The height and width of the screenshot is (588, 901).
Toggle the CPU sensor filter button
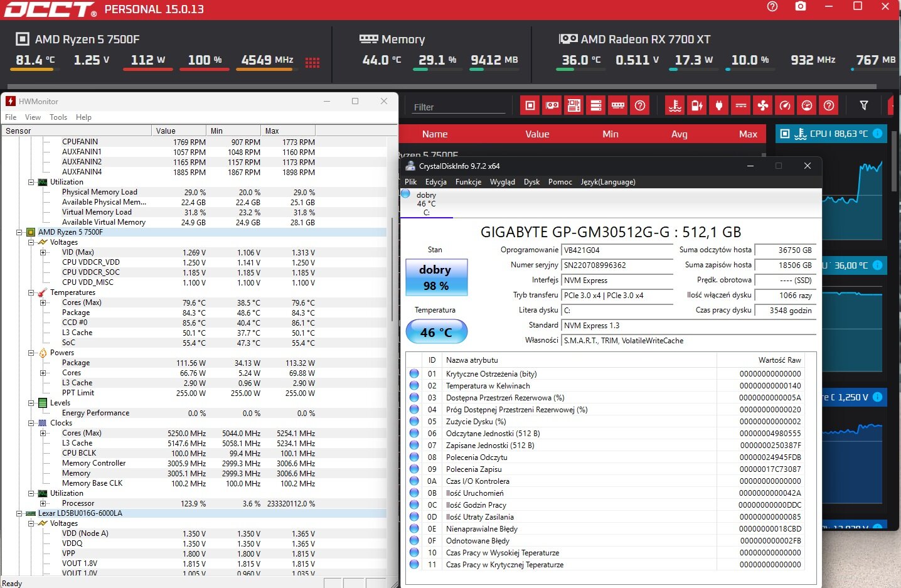pos(530,105)
